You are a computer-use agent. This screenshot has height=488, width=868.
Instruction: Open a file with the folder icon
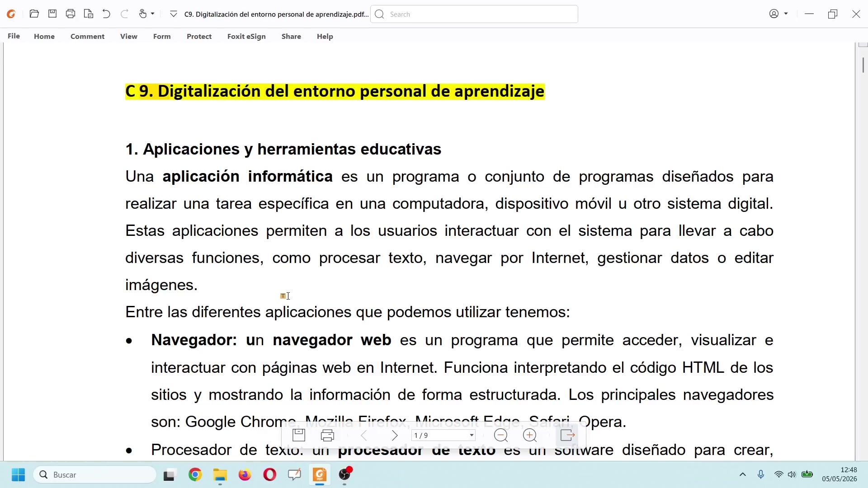point(34,14)
